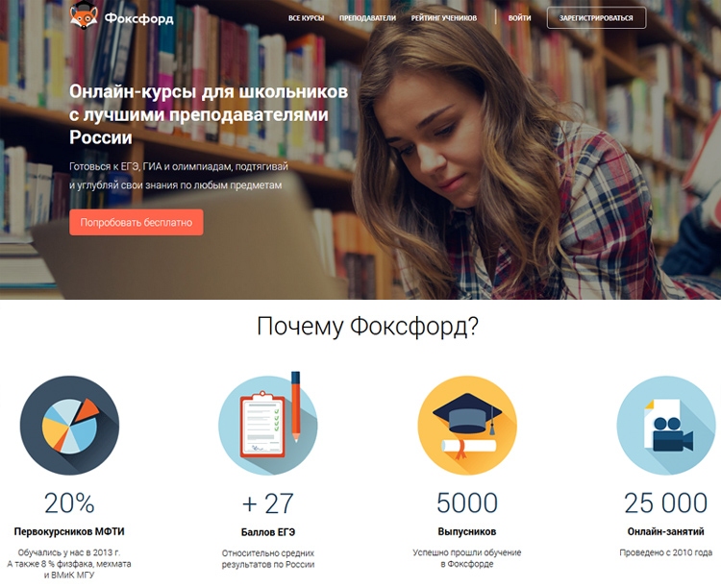Click the graduation cap diploma icon
721x588 pixels.
coord(467,426)
